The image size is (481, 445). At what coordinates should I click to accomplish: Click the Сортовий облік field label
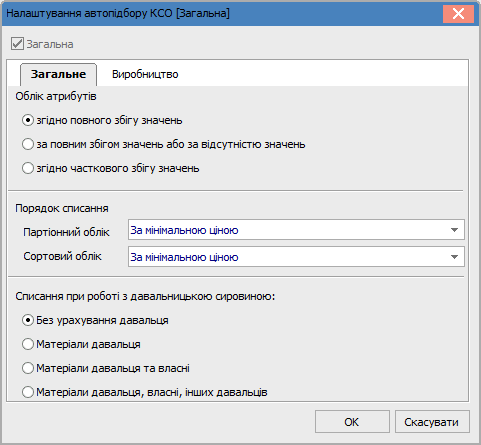click(62, 256)
